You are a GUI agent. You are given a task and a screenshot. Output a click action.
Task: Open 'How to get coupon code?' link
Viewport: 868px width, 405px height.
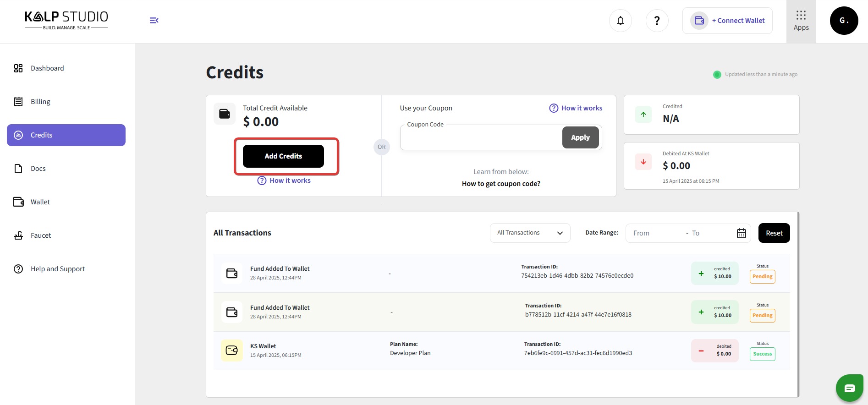coord(501,184)
